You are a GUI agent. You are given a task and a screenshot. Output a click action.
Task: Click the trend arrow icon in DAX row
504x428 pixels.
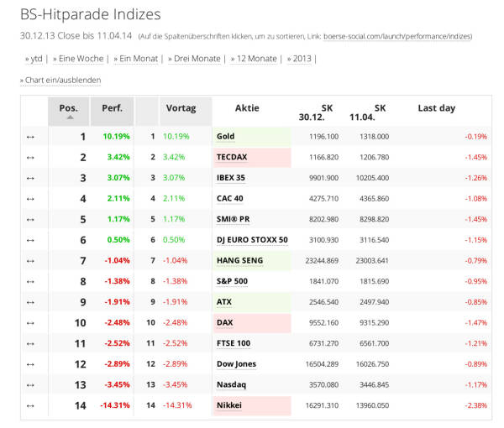30,322
